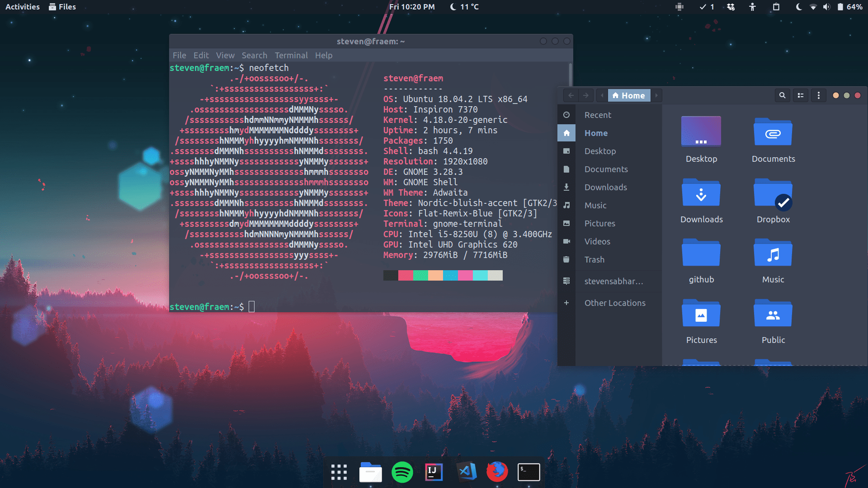Viewport: 868px width, 488px height.
Task: Click the search icon in Files toolbar
Action: (x=782, y=95)
